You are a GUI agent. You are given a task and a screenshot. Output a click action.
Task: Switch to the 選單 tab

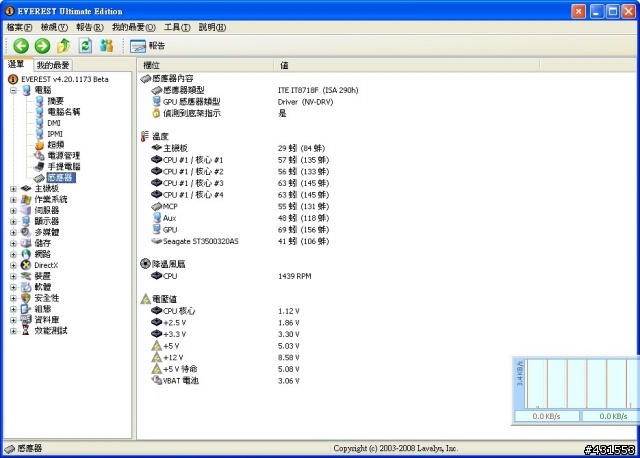(16, 64)
